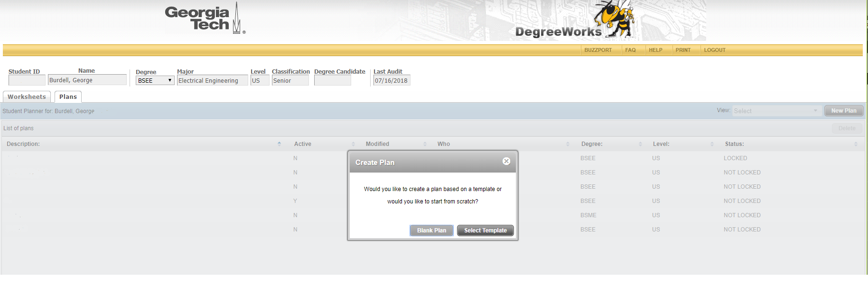Click the PRINT link
Image resolution: width=868 pixels, height=308 pixels.
683,50
